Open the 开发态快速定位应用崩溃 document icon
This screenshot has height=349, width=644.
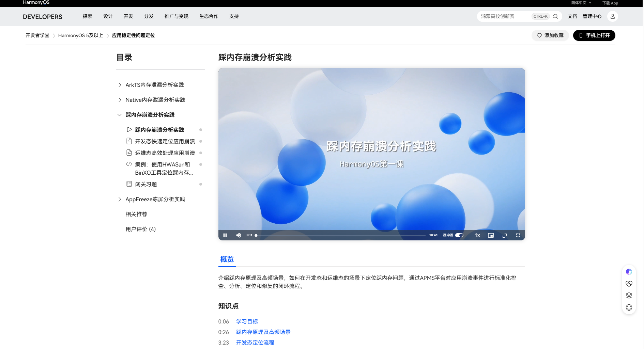pos(129,141)
